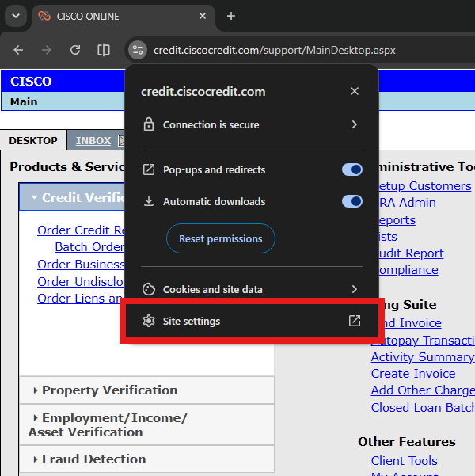Toggle Automatic downloads switch
Image resolution: width=475 pixels, height=476 pixels.
[351, 201]
